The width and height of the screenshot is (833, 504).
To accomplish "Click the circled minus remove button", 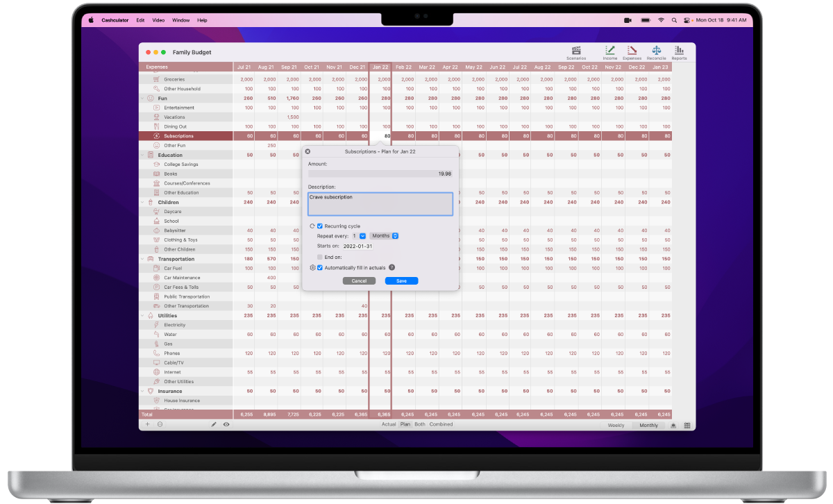I will (160, 424).
